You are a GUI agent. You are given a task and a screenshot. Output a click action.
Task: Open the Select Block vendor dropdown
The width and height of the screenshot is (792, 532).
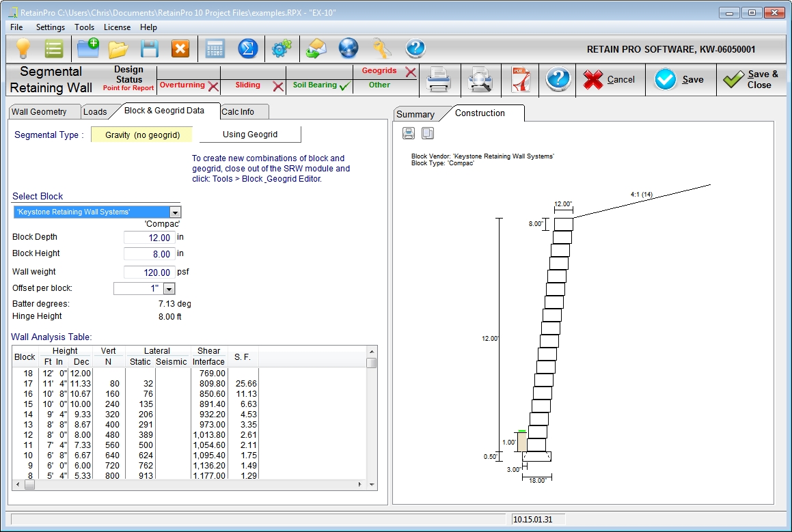click(x=176, y=212)
